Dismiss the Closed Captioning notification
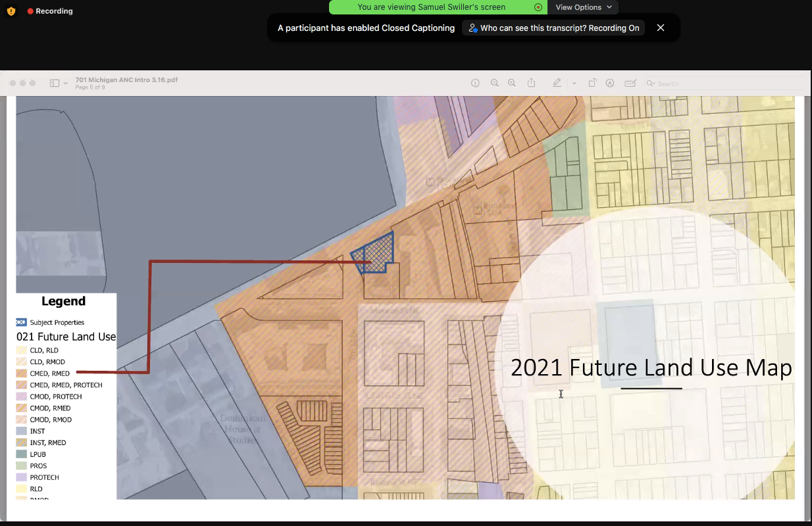 tap(661, 28)
